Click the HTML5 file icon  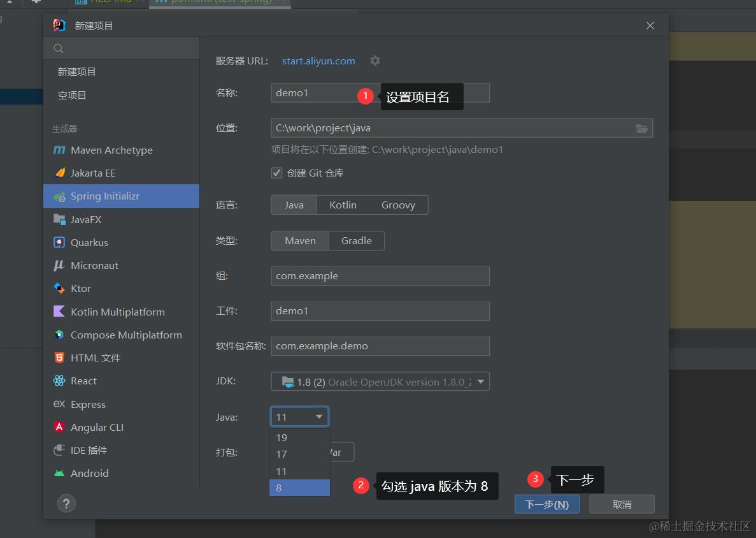coord(59,358)
